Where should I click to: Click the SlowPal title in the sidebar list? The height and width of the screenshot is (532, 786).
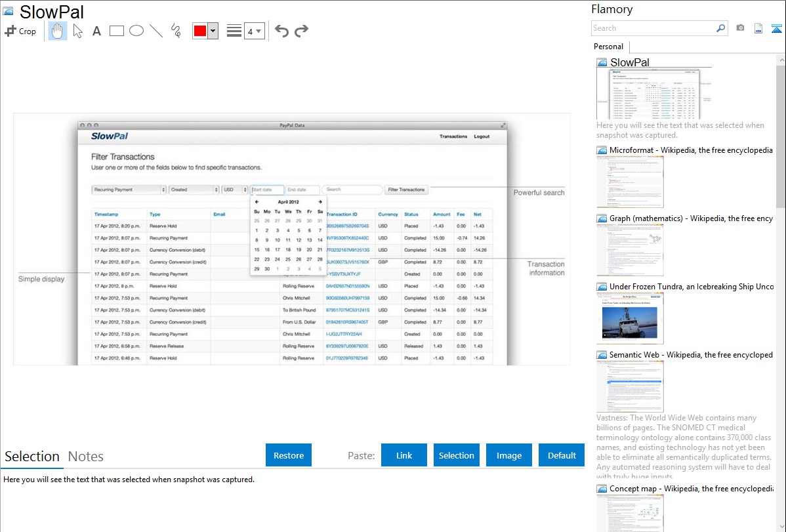[630, 62]
